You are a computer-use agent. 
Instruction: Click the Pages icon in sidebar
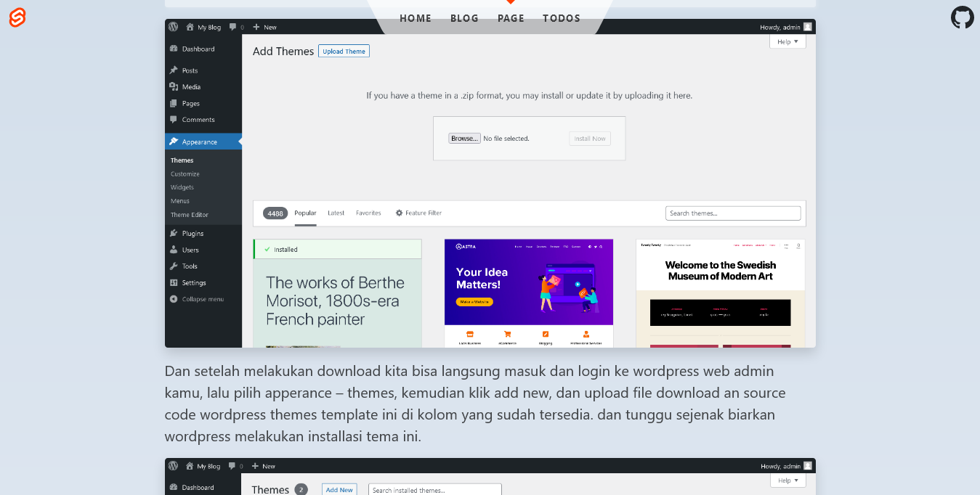pos(174,103)
